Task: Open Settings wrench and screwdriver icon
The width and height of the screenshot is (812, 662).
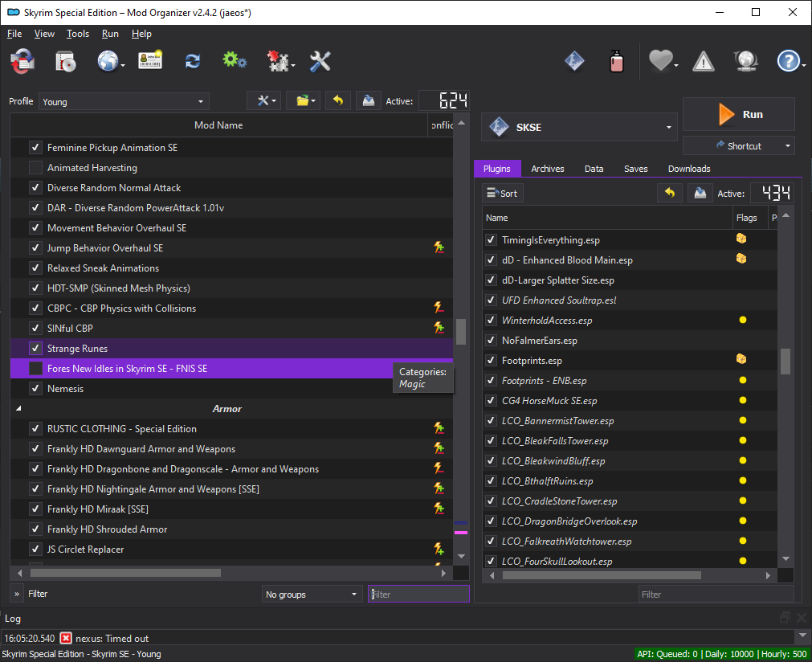Action: point(320,61)
